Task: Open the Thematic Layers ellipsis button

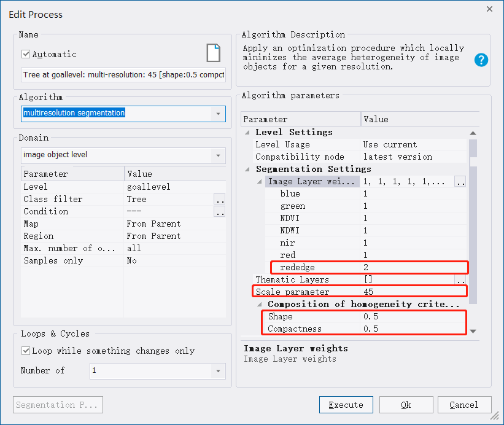Action: (x=460, y=280)
